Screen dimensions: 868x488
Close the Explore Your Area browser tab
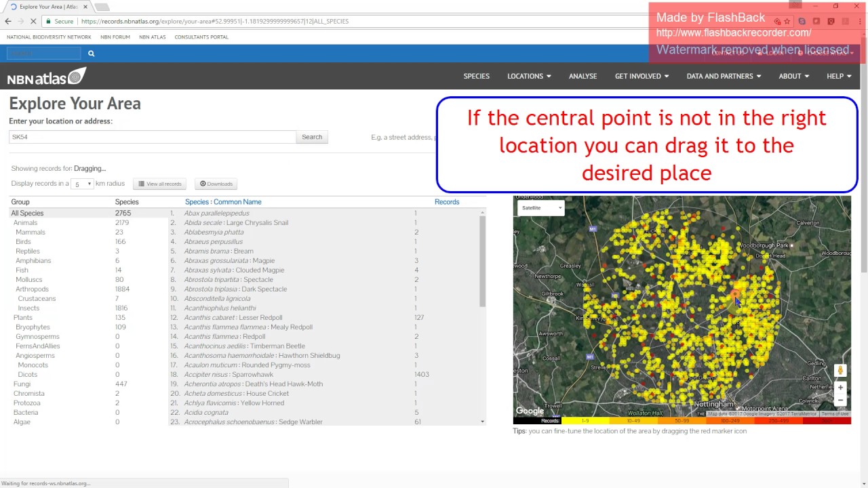(85, 7)
